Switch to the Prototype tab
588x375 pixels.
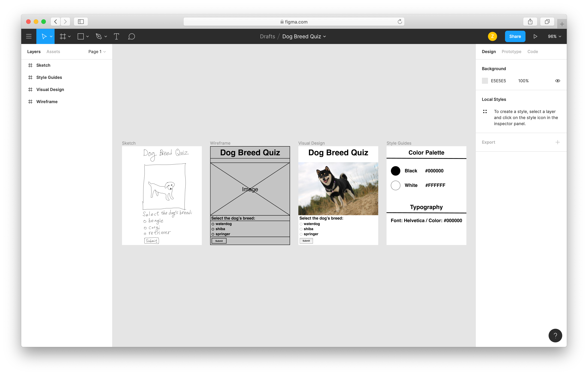click(511, 52)
